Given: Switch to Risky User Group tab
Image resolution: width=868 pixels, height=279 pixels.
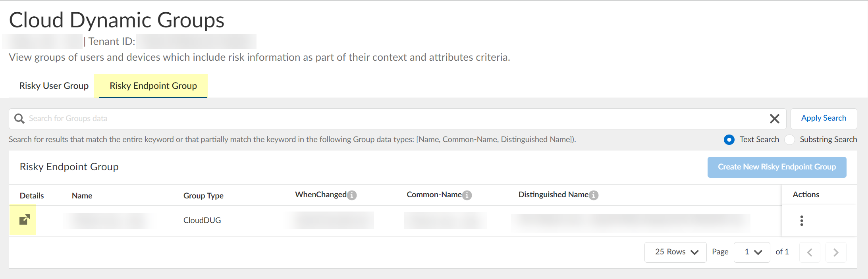Looking at the screenshot, I should click(54, 86).
